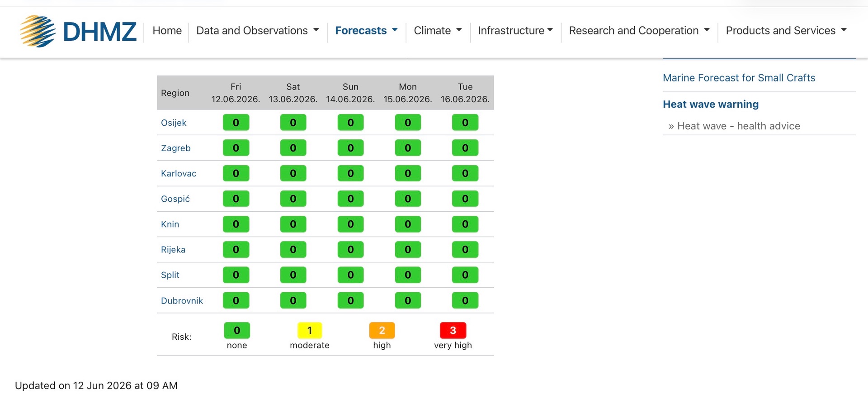Click the Region column header
The image size is (868, 399).
(175, 93)
